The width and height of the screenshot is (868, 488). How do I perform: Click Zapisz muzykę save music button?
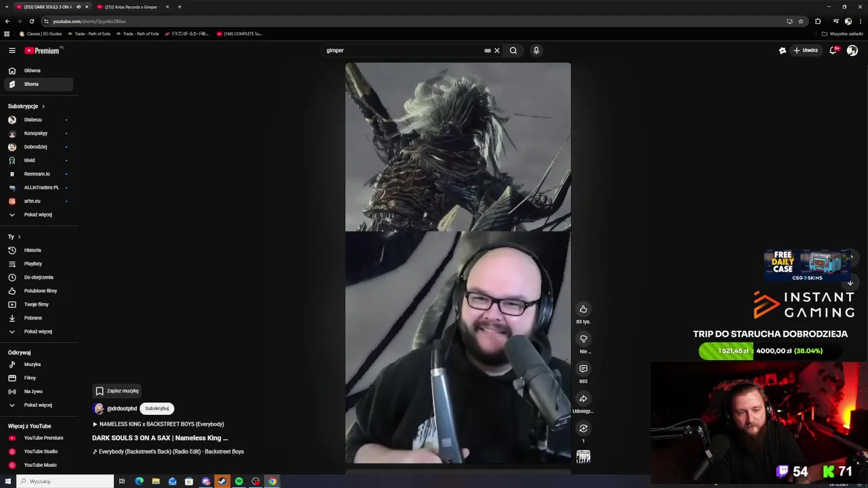click(117, 391)
